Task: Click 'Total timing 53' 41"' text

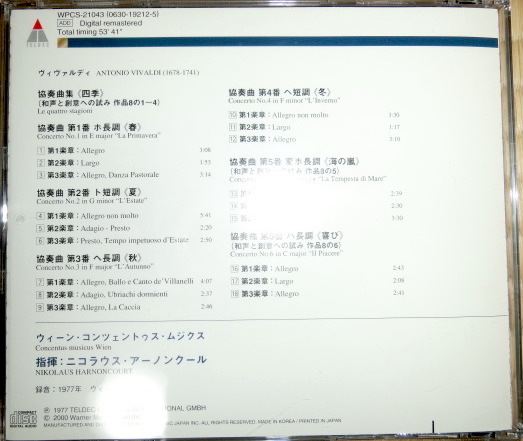Action: coord(90,32)
